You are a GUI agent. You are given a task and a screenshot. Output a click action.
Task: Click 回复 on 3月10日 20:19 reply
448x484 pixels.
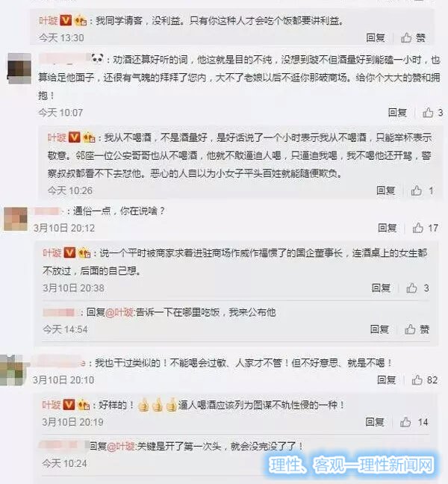(x=375, y=422)
